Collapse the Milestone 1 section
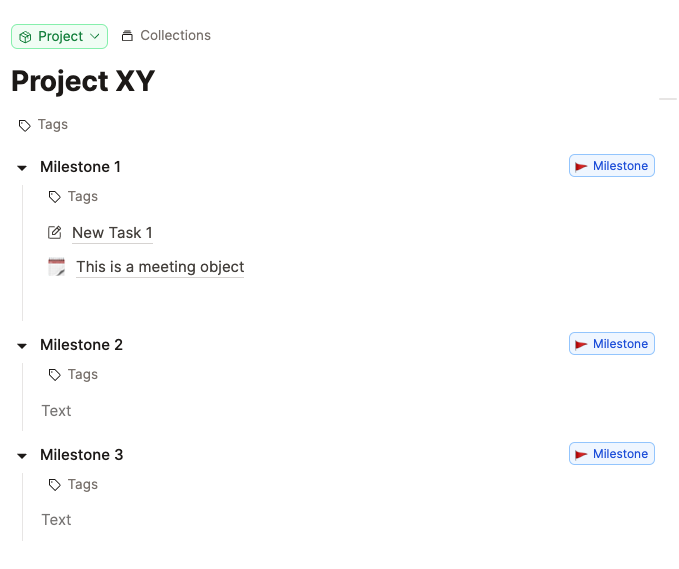This screenshot has width=679, height=569. click(22, 168)
